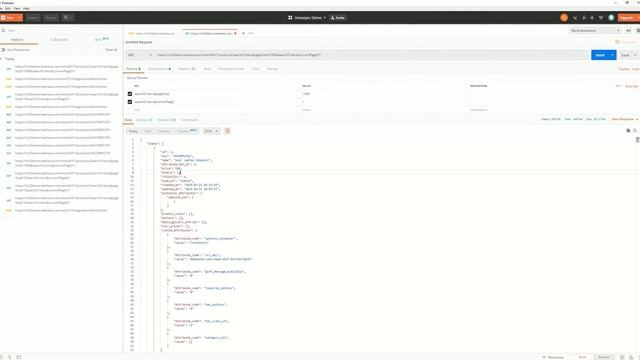Screen dimensions: 640x360
Task: Select the response Body tab
Action: click(x=128, y=120)
